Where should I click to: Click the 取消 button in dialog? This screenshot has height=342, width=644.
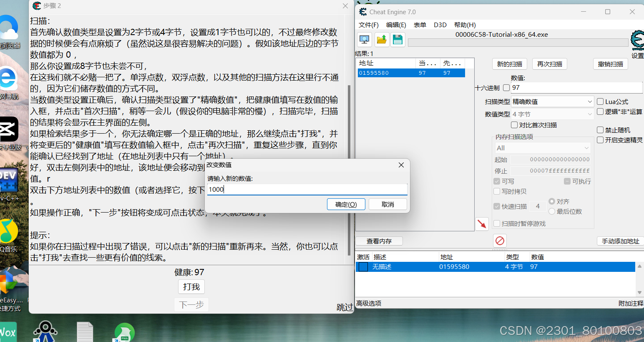click(388, 204)
